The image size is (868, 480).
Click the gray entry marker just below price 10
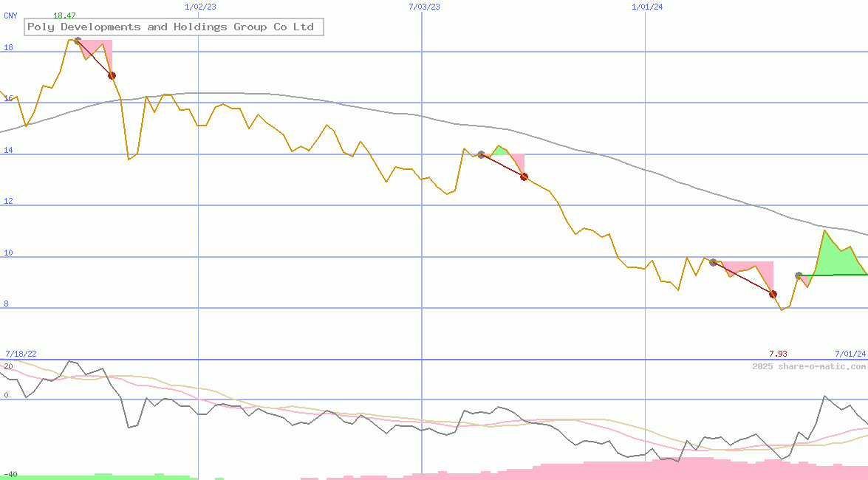click(x=713, y=262)
